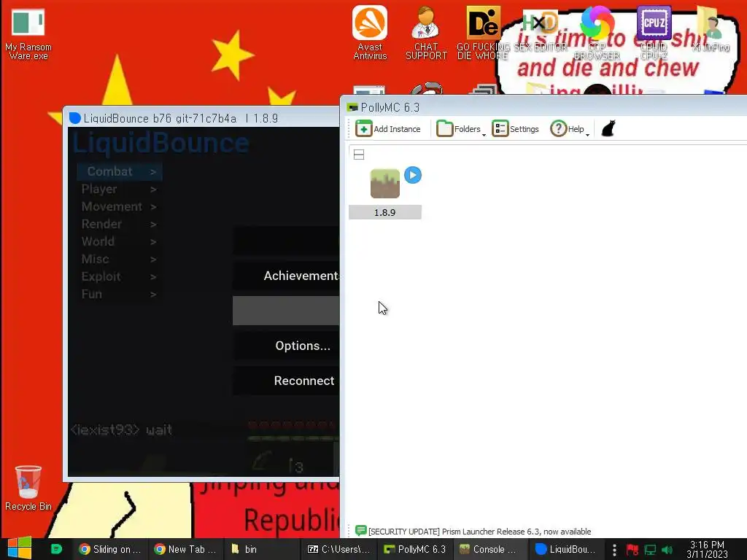Open Player category in LiquidBounce
The height and width of the screenshot is (560, 747).
(x=119, y=189)
